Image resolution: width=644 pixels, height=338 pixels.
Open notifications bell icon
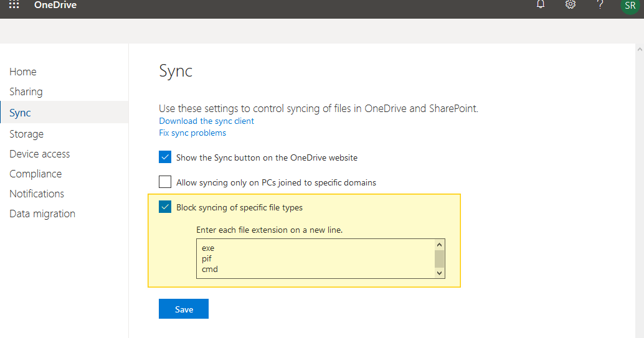pyautogui.click(x=541, y=4)
